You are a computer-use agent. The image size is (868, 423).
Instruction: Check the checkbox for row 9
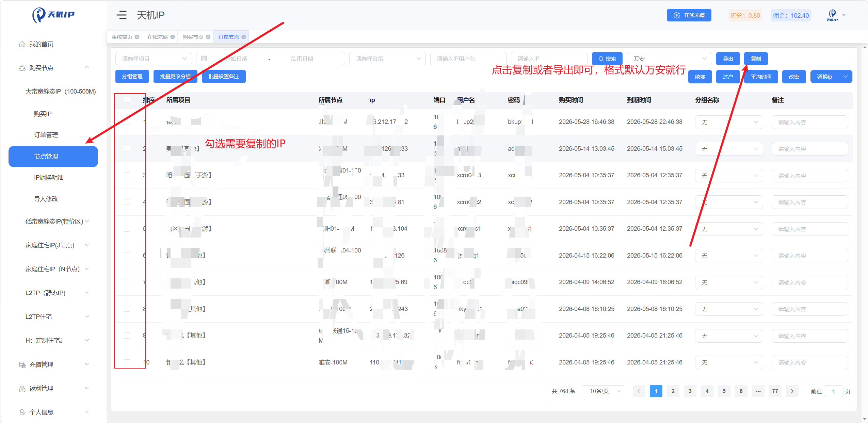[127, 336]
